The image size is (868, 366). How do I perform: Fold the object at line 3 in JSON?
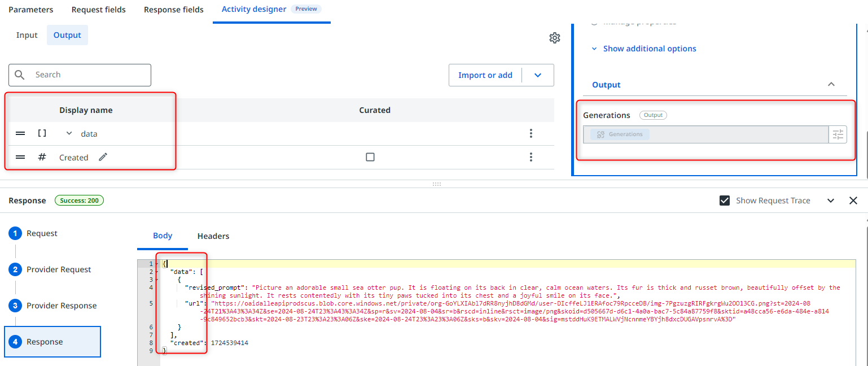point(157,280)
